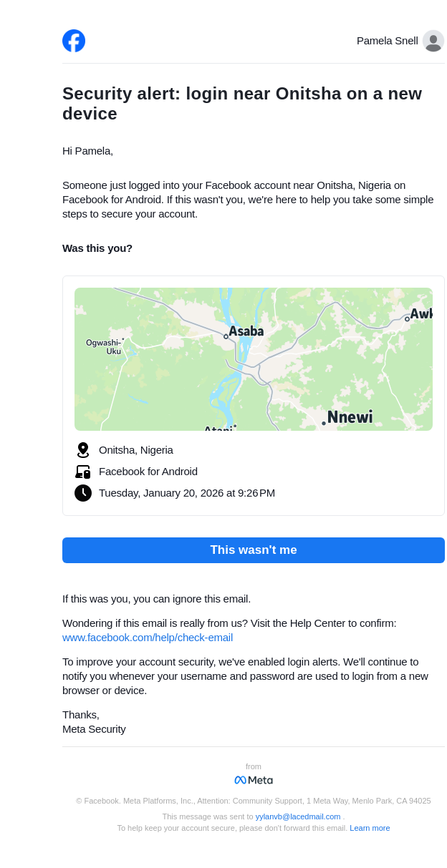Click Pamela Snell's profile avatar
Screen dimensions: 447x868
pyautogui.click(x=433, y=41)
